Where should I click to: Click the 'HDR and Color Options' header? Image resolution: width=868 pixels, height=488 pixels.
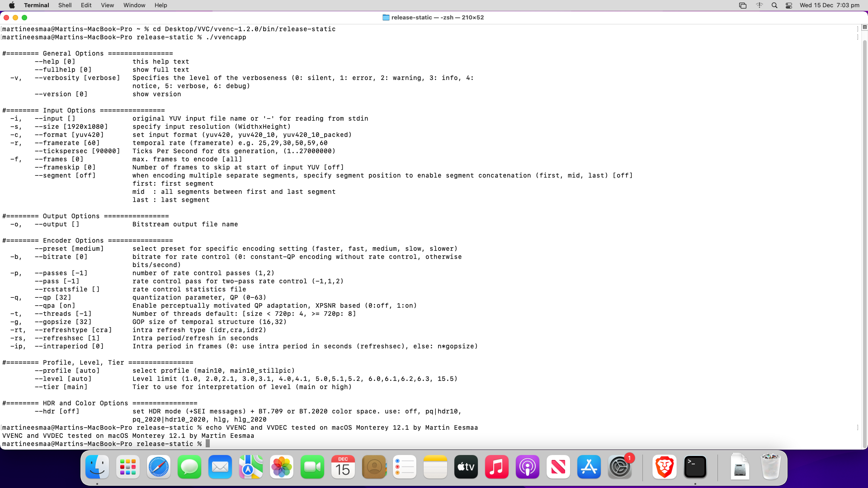pyautogui.click(x=100, y=404)
